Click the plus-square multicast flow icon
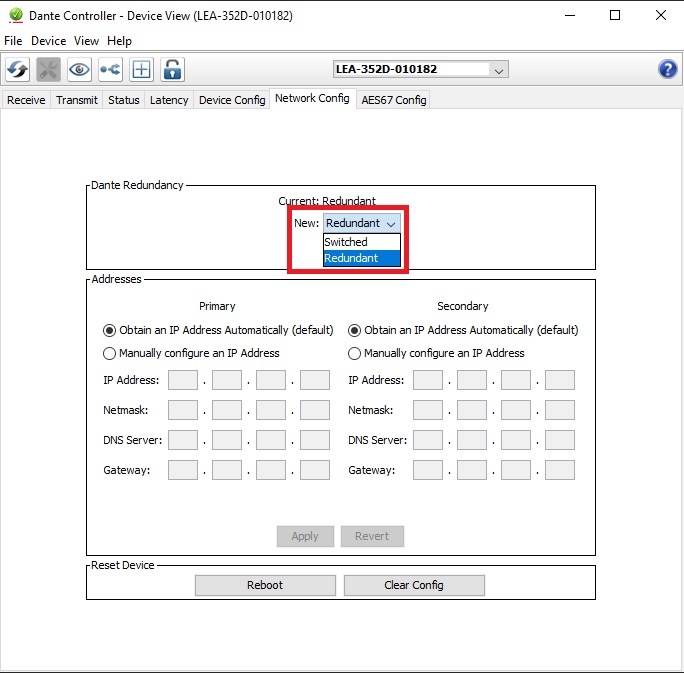Viewport: 684px width, 673px height. coord(141,69)
